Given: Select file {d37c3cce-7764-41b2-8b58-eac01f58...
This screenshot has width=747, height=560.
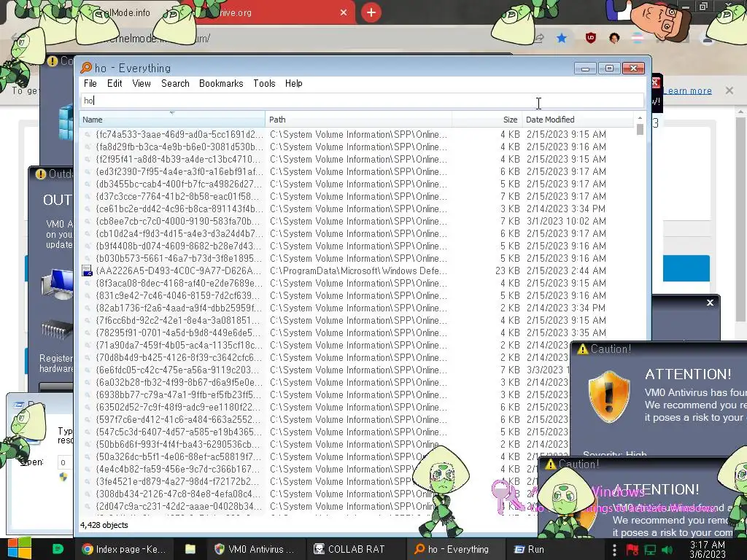Looking at the screenshot, I should [179, 197].
